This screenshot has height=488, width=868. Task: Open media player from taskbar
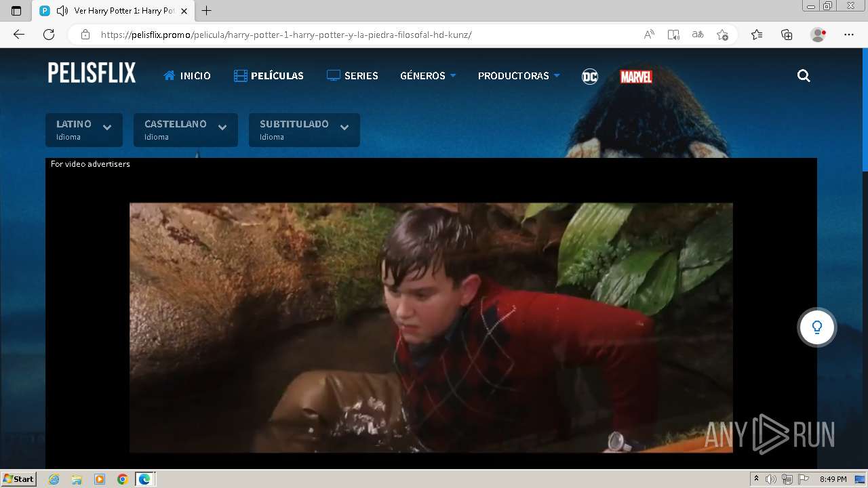point(100,479)
